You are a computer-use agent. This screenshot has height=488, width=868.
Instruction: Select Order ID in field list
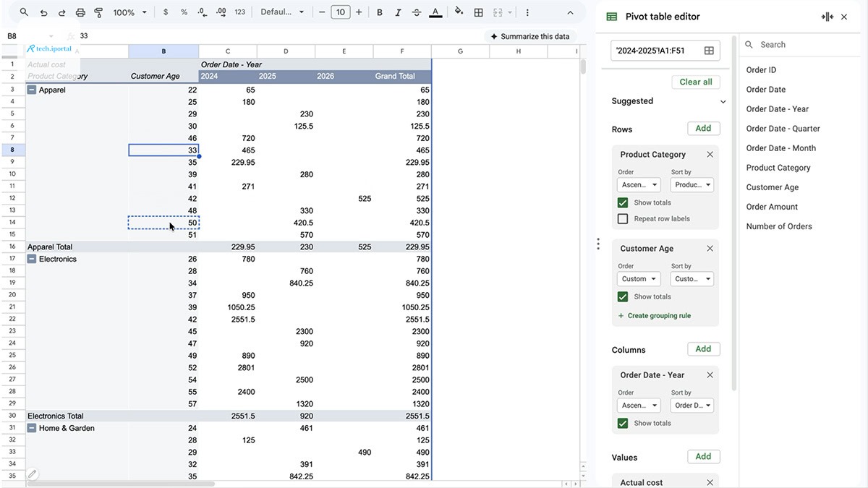coord(761,70)
